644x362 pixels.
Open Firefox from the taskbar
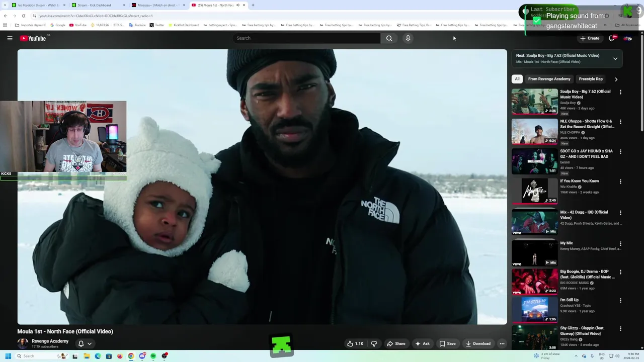pyautogui.click(x=120, y=356)
